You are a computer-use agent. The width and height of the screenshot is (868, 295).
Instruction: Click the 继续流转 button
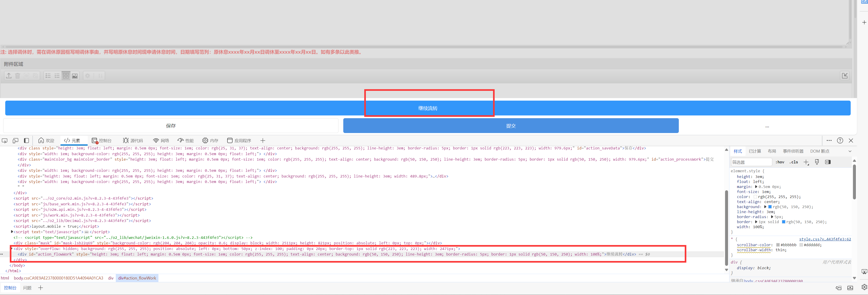pos(428,108)
